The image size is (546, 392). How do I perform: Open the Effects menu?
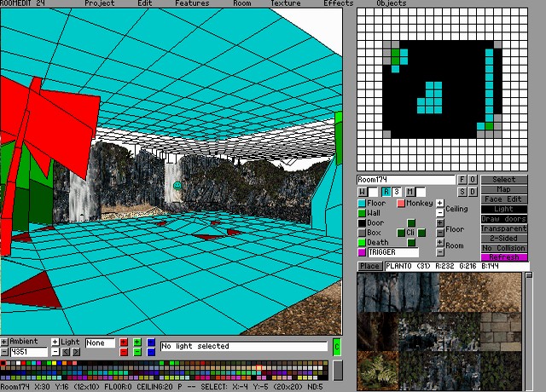point(338,3)
